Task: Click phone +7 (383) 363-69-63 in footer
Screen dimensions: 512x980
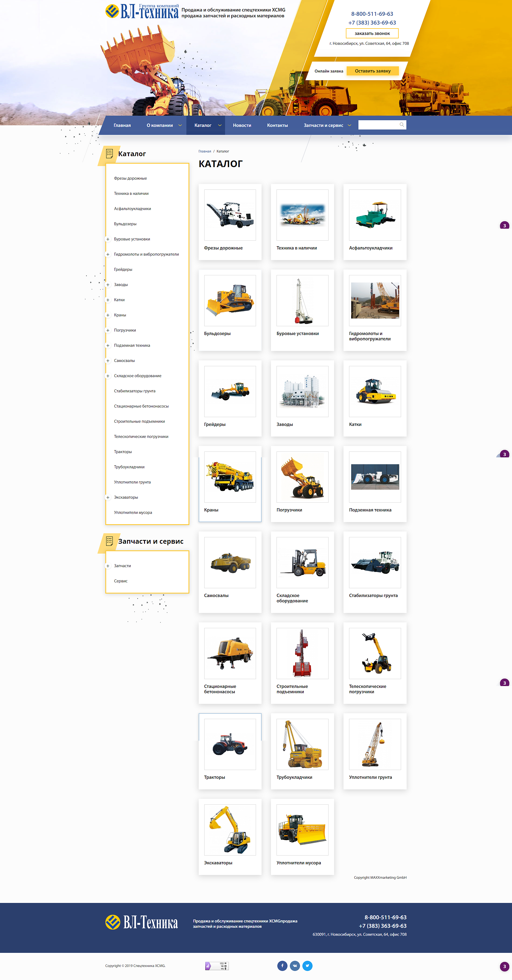Action: pyautogui.click(x=383, y=926)
